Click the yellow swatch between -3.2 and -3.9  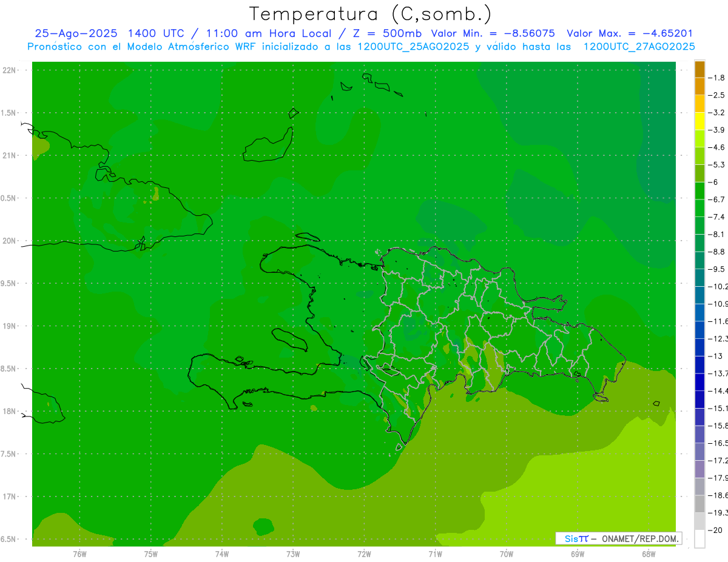click(x=699, y=121)
